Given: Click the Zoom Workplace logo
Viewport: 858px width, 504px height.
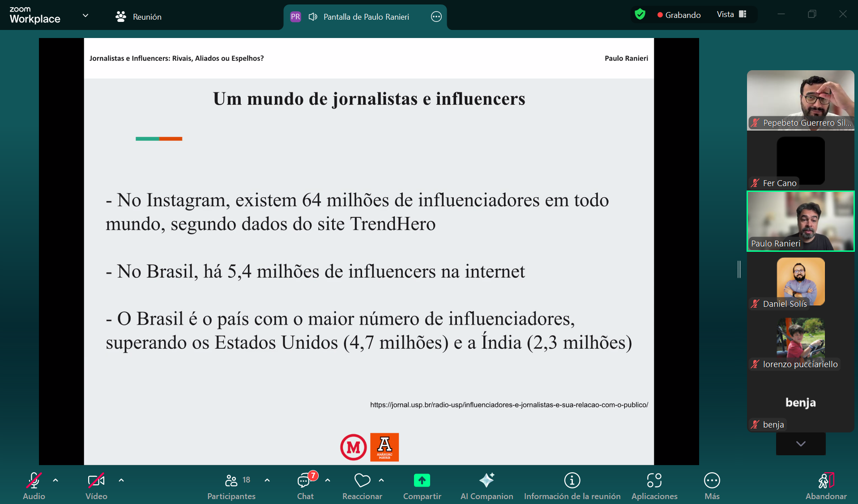Looking at the screenshot, I should coord(35,15).
